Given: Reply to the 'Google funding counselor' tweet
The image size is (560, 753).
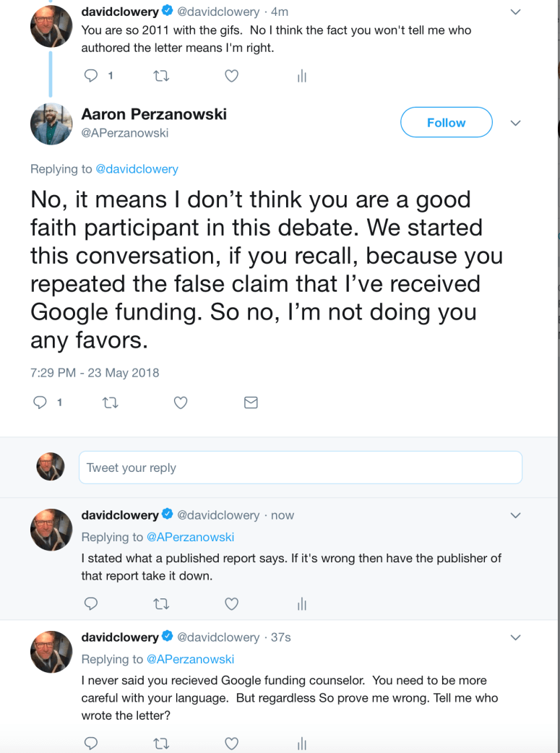Looking at the screenshot, I should tap(91, 743).
